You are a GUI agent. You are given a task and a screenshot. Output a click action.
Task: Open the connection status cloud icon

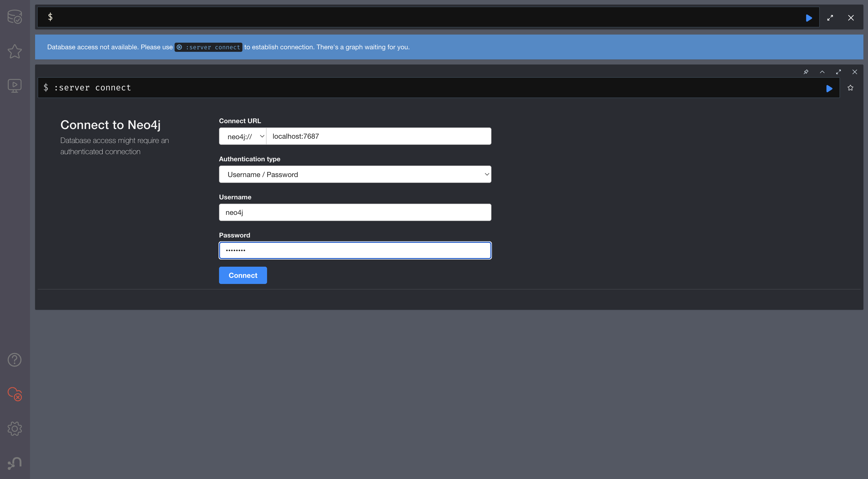[x=14, y=394]
